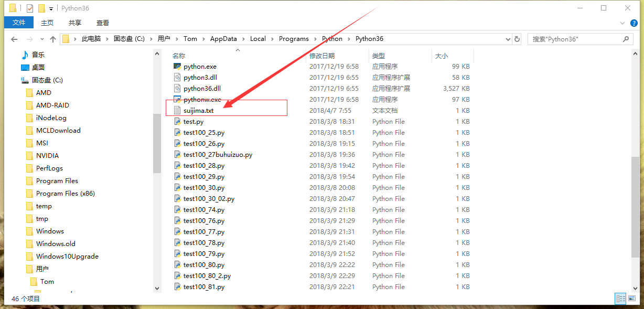Click the 音乐 music note icon
This screenshot has width=644, height=309.
pos(25,55)
